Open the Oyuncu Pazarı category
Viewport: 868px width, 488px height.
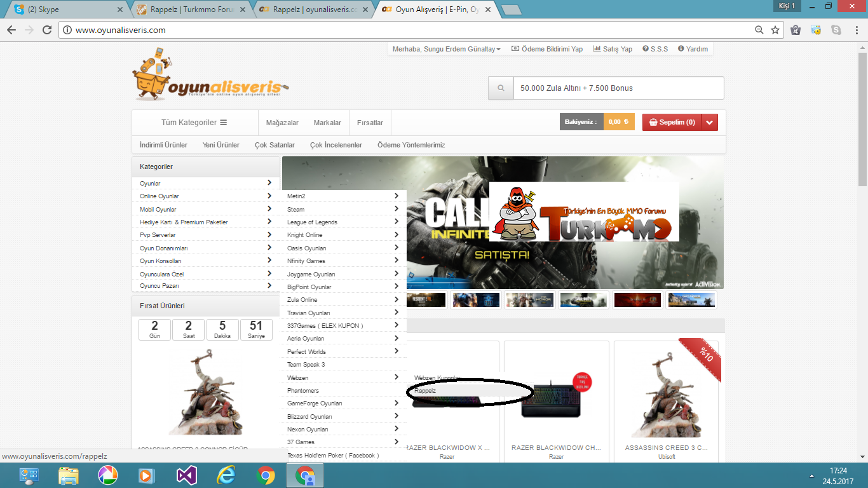[206, 286]
